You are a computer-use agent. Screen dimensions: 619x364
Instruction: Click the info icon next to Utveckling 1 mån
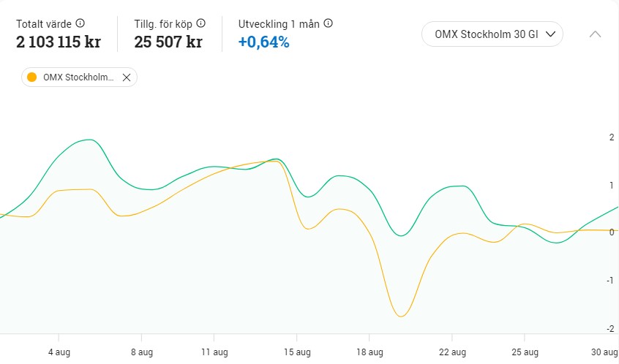click(329, 23)
